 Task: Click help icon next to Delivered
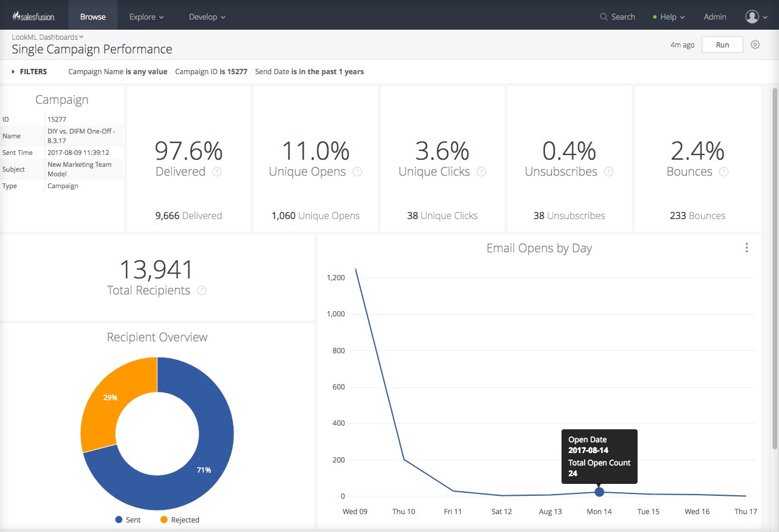(x=217, y=172)
